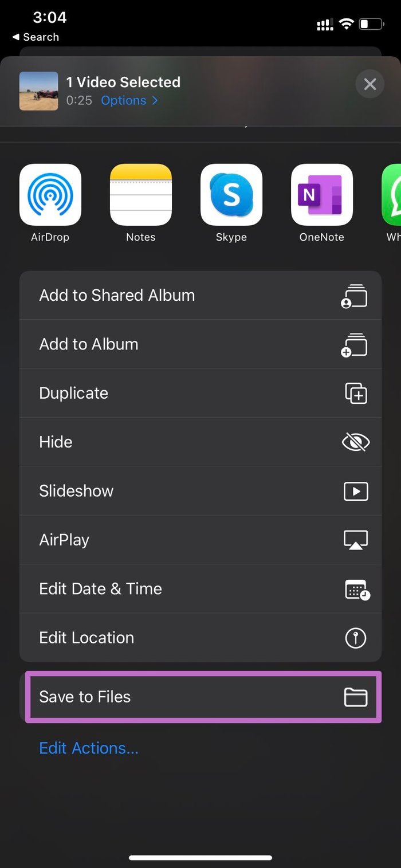Choose Save to Files
The height and width of the screenshot is (868, 401).
click(203, 697)
